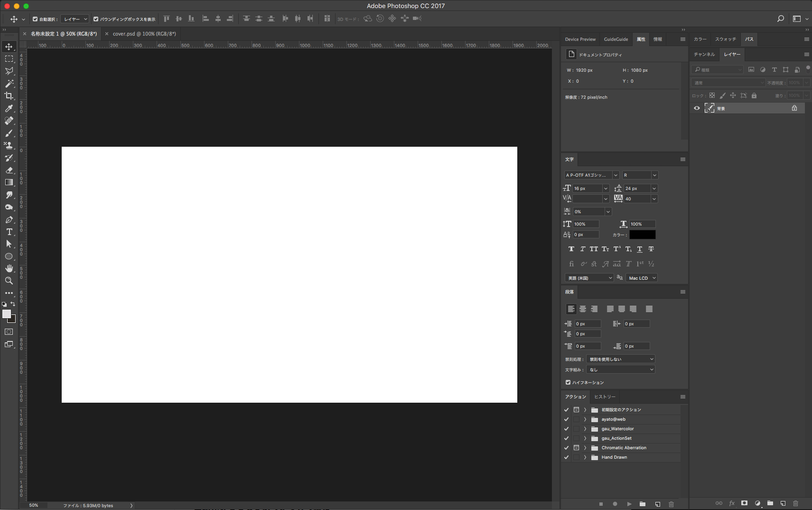
Task: Toggle the auto-select checkbox
Action: pos(35,19)
